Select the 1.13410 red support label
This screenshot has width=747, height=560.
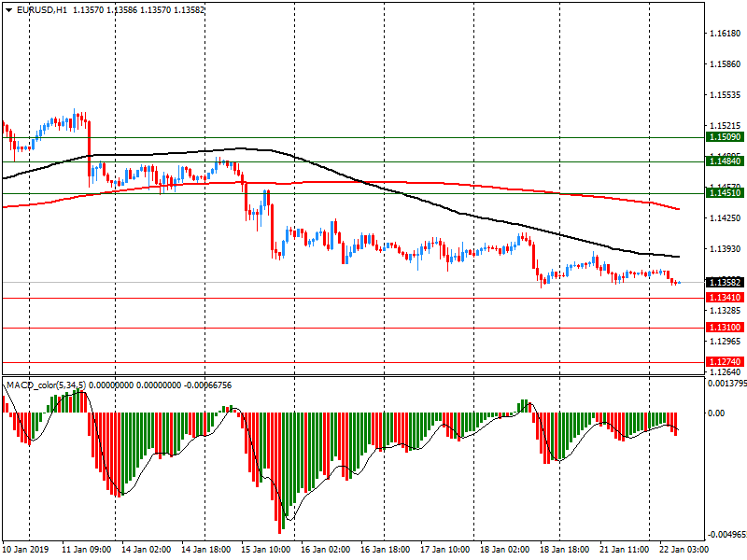(x=725, y=298)
